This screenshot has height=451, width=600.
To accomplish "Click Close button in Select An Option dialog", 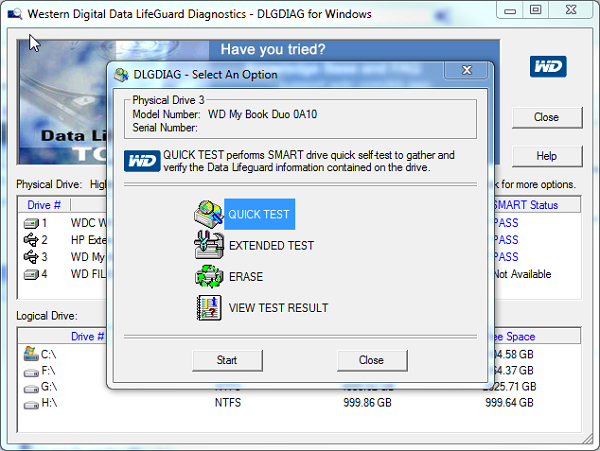I will coord(372,360).
